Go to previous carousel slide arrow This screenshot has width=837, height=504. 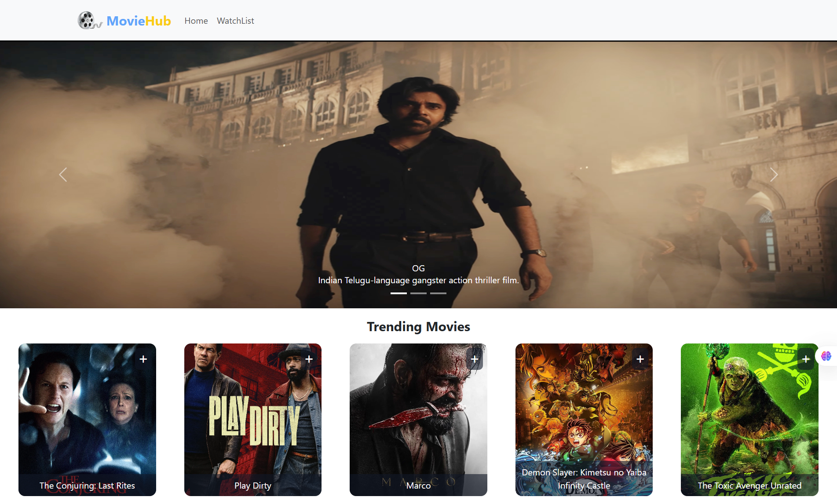[x=63, y=175]
